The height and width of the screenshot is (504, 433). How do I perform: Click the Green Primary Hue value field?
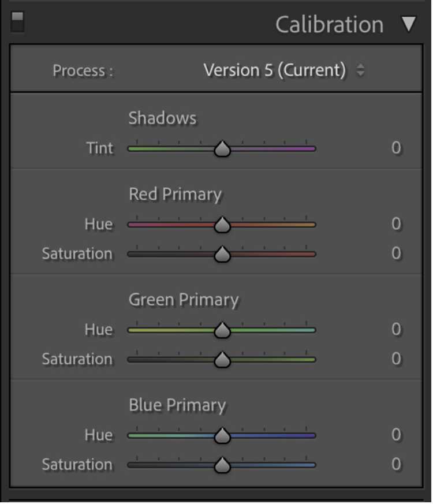[x=396, y=330]
